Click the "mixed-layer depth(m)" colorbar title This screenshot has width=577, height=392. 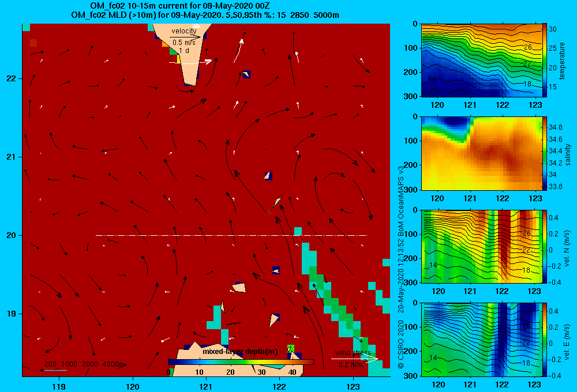point(240,352)
